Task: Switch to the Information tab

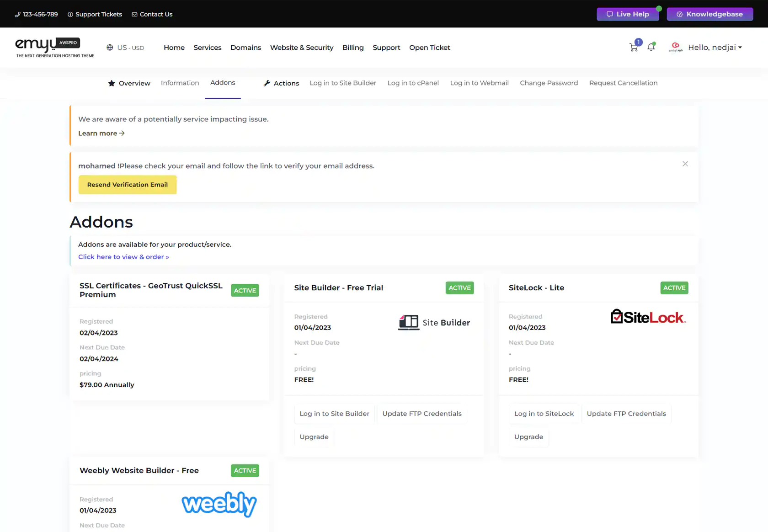Action: pyautogui.click(x=180, y=83)
